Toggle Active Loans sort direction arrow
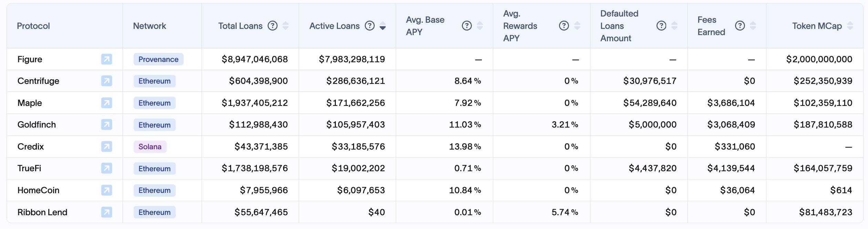The width and height of the screenshot is (868, 229). point(383,26)
